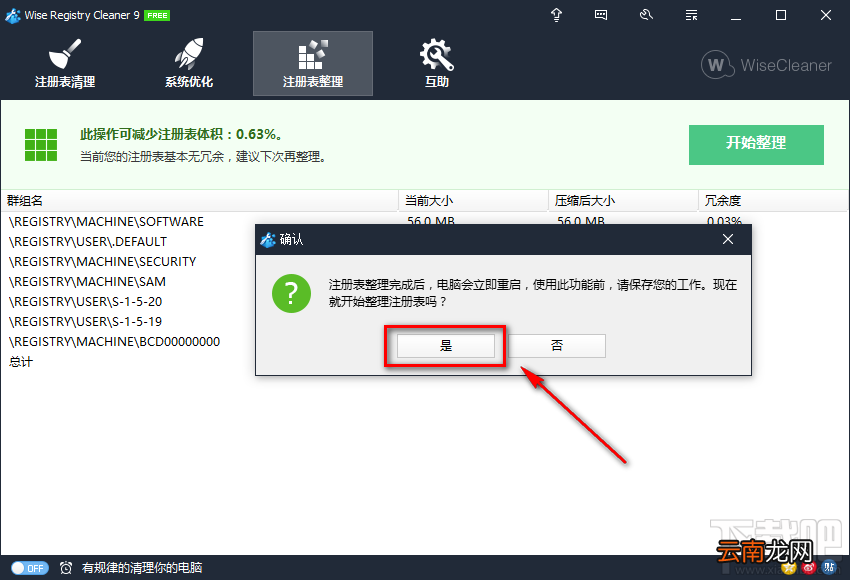Viewport: 850px width, 580px height.
Task: Close the Wise Registry Cleaner window
Action: [826, 15]
